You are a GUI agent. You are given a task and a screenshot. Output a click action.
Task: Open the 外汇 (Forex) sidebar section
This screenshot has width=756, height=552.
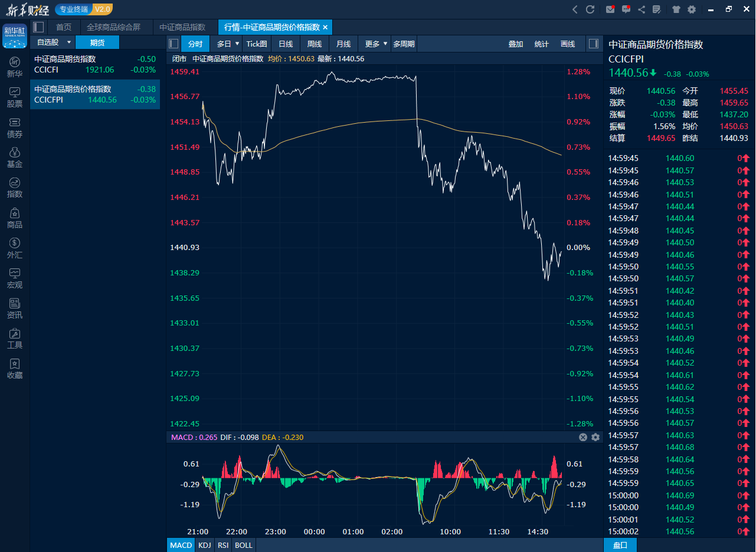[15, 248]
